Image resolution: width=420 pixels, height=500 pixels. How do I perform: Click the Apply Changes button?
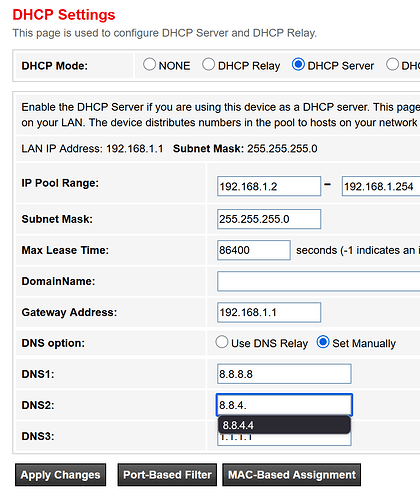point(60,475)
